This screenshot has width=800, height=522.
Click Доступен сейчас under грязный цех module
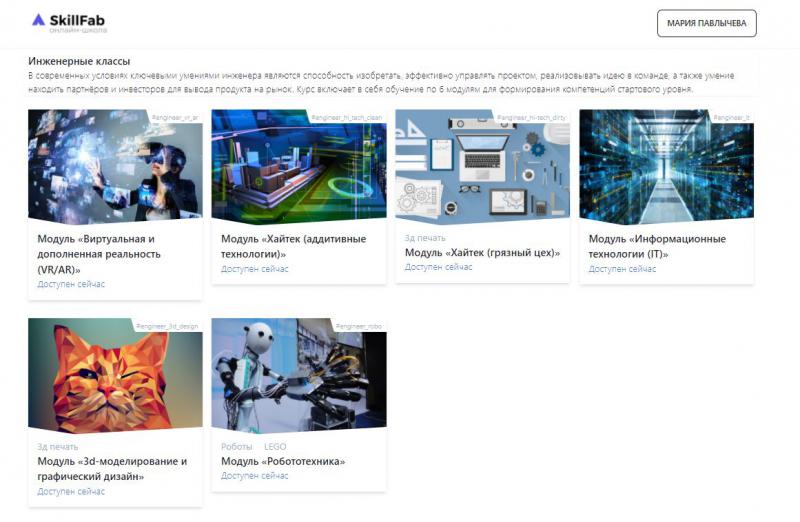(x=438, y=267)
